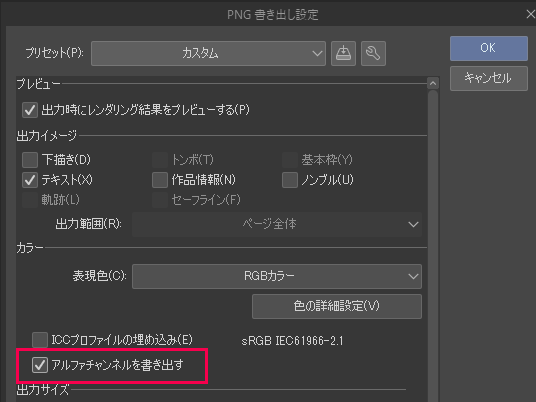This screenshot has height=402, width=536.
Task: Enable the 作品情報(N) checkbox
Action: (x=160, y=180)
